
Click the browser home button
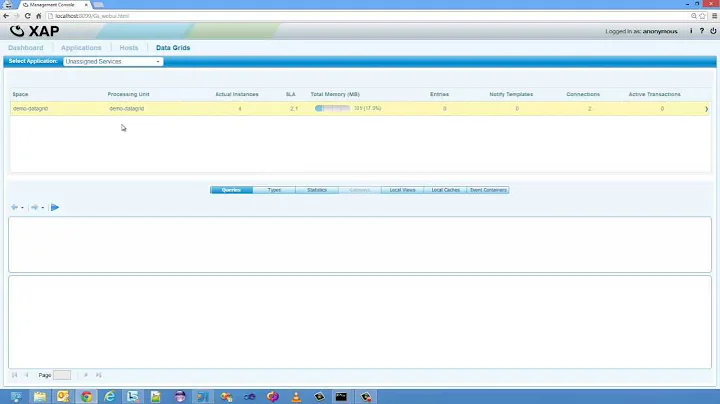(x=39, y=16)
